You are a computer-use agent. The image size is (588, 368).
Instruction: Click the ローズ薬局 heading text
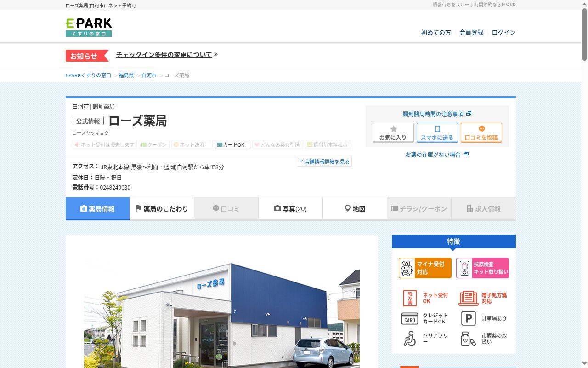tap(138, 121)
